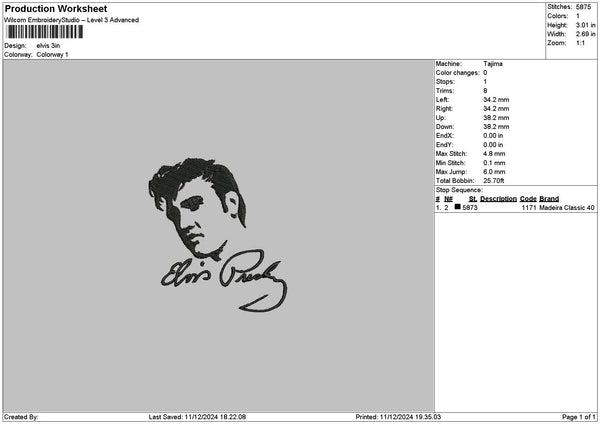Click the Height value "3.01 in"
This screenshot has width=600, height=424.
click(x=585, y=25)
